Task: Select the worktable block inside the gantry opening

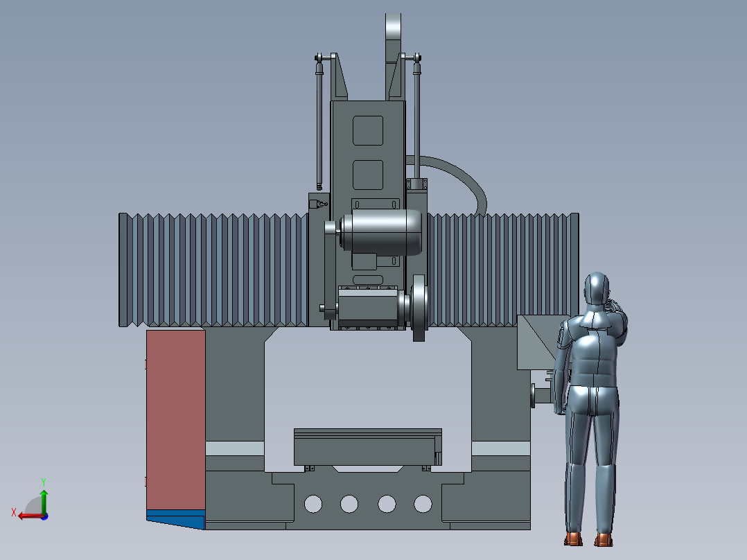Action: coord(368,447)
